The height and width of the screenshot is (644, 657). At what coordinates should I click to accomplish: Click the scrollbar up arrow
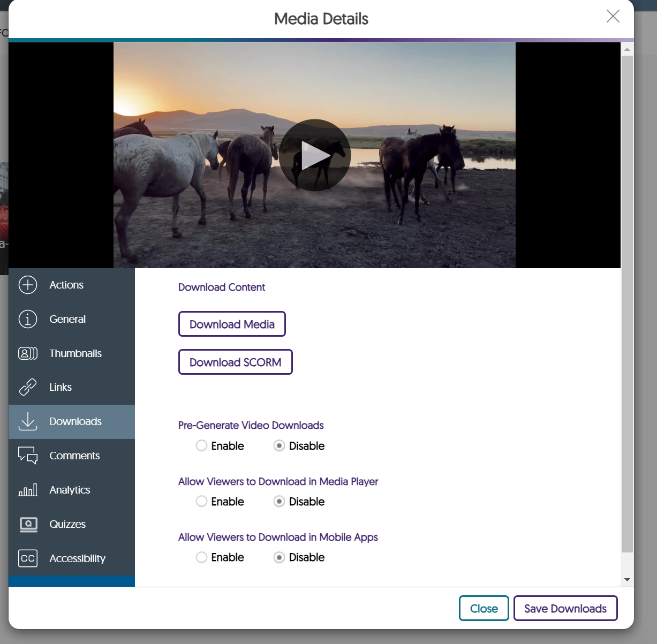tap(627, 49)
